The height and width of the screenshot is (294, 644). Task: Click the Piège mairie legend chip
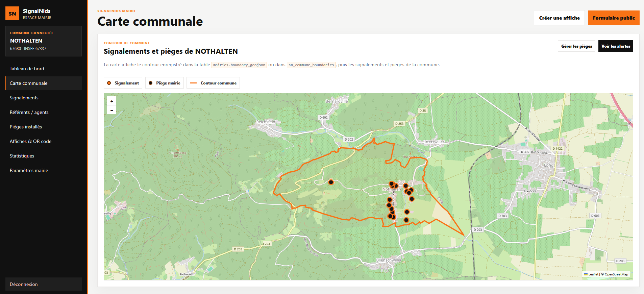pos(165,83)
